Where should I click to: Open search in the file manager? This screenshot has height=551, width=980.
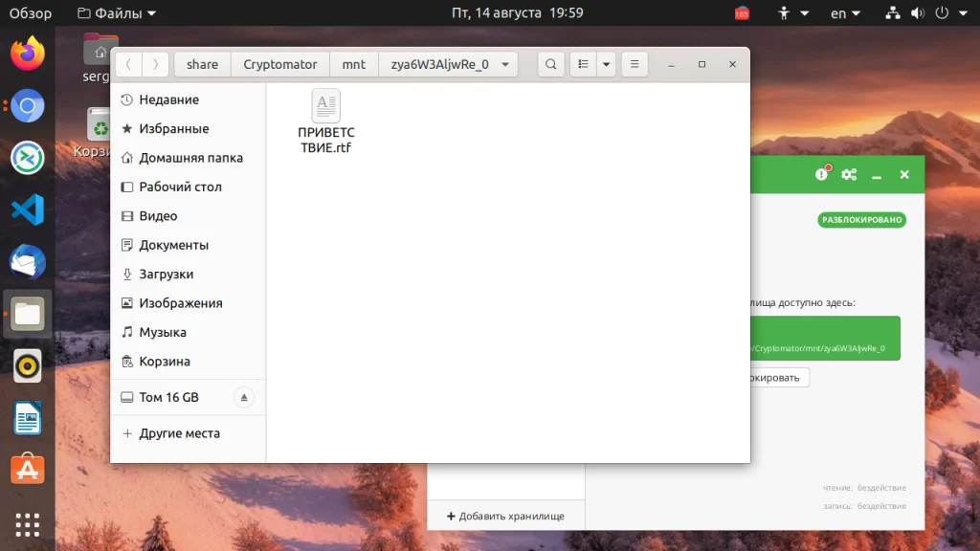coord(550,64)
